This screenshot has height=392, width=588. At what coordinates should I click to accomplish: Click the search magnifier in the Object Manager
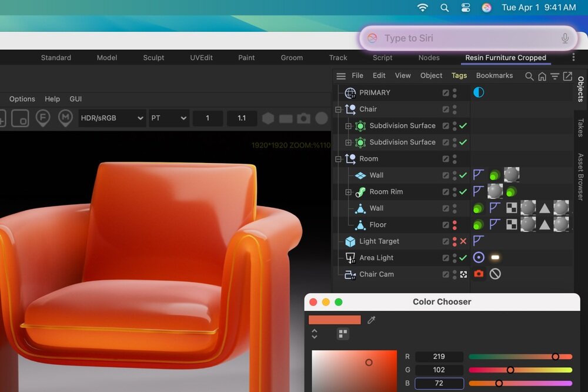pyautogui.click(x=530, y=75)
